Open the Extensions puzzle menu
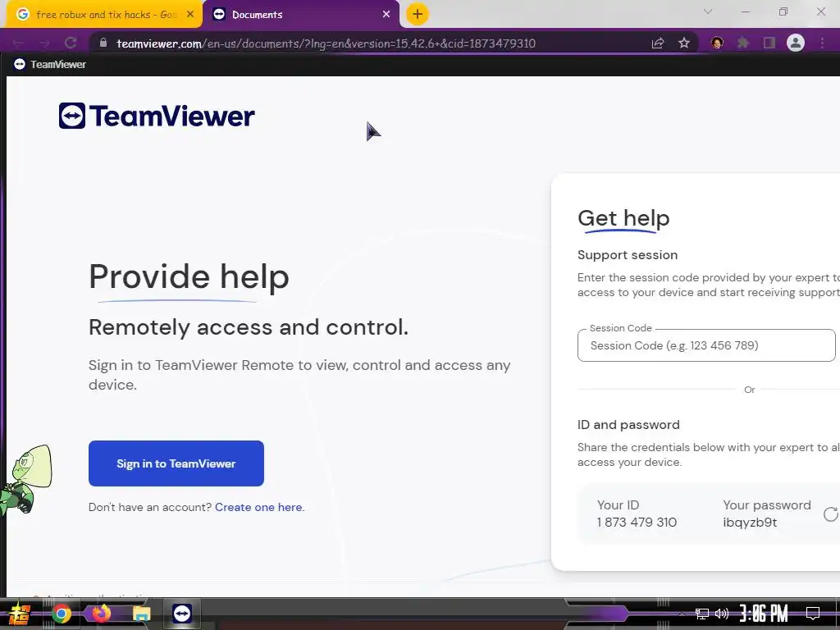Screen dimensions: 840x630 pos(743,43)
